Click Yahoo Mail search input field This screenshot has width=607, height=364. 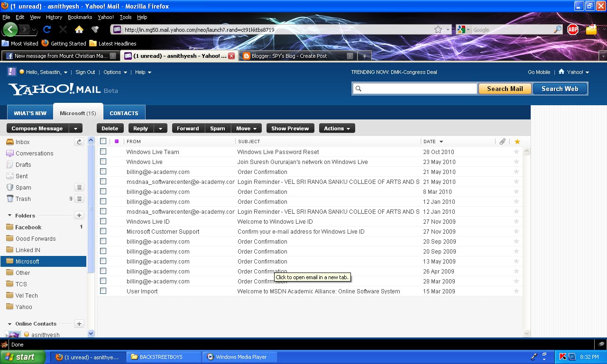pyautogui.click(x=414, y=89)
